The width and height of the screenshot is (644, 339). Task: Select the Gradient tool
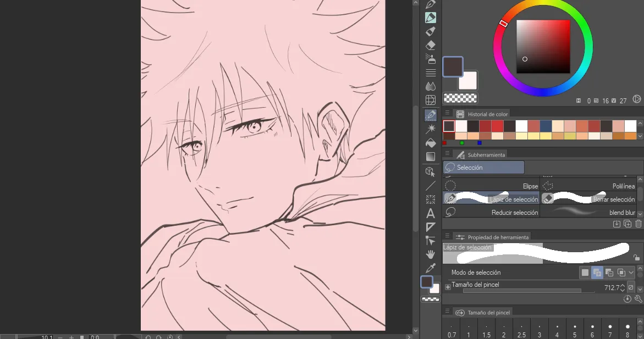click(431, 157)
